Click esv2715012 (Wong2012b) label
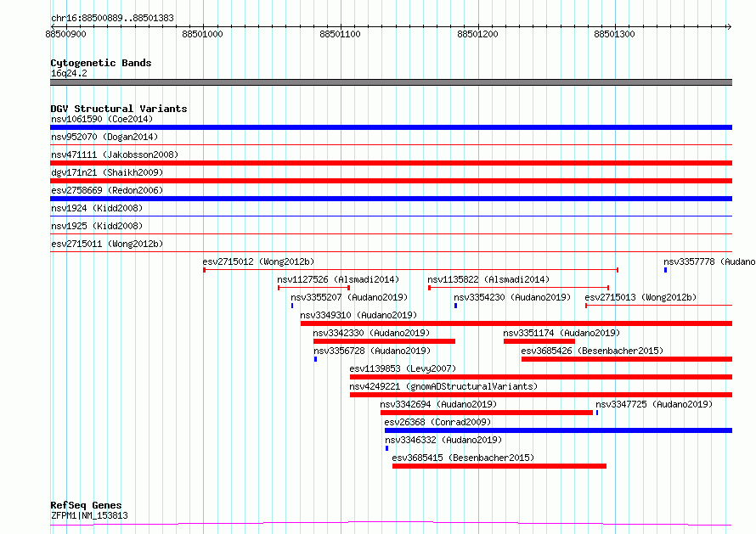The width and height of the screenshot is (756, 534). (258, 261)
